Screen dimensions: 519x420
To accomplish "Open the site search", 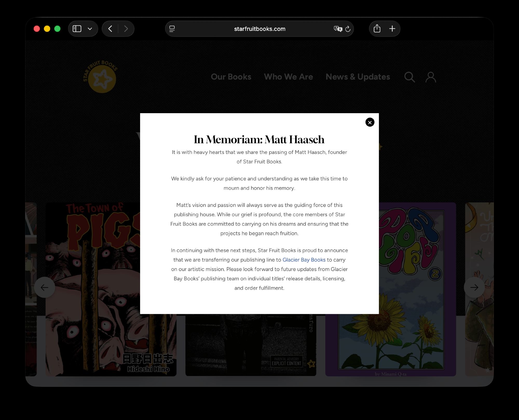I will [409, 77].
